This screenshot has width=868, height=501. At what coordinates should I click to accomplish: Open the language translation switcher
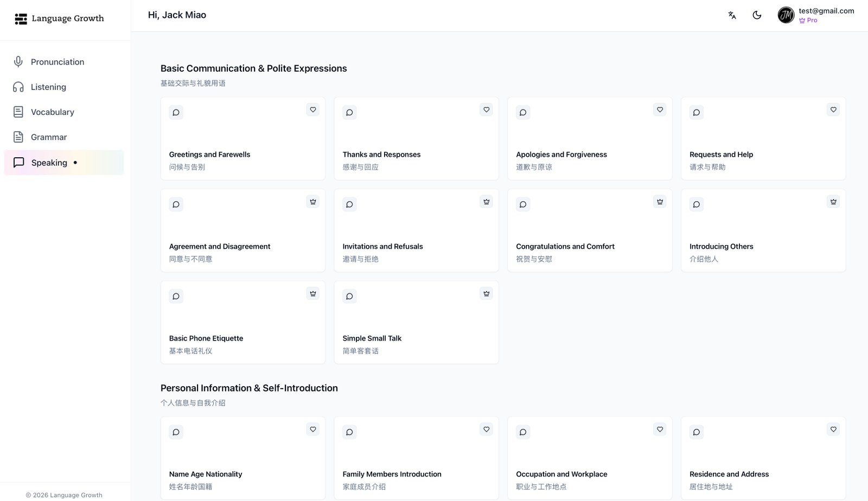(x=732, y=15)
